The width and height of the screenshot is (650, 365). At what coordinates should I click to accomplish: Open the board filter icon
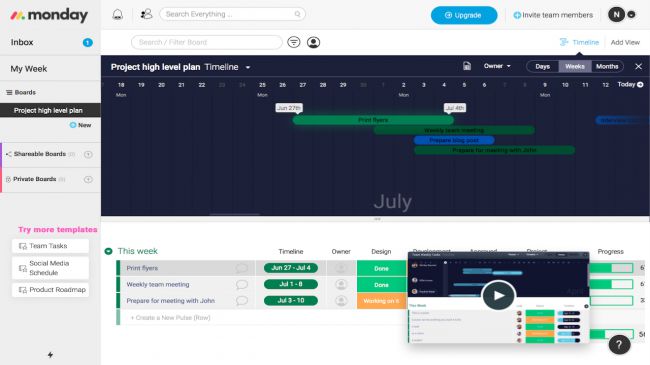294,42
